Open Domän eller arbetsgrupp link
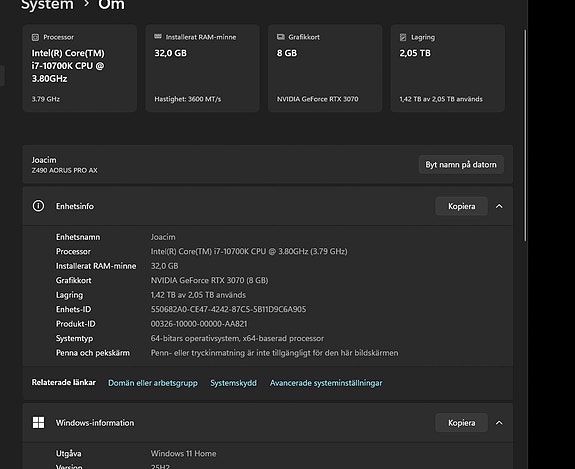Viewport: 575px width, 469px height. [153, 383]
